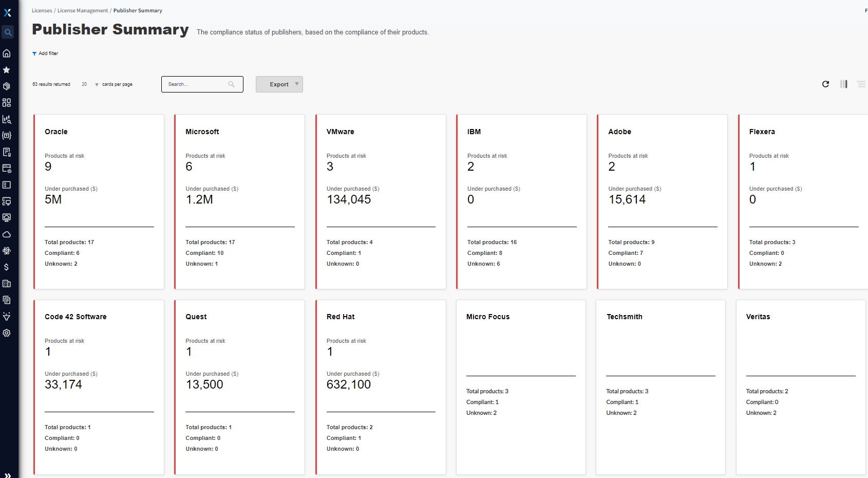Click the cloud icon in the left sidebar

tap(7, 234)
